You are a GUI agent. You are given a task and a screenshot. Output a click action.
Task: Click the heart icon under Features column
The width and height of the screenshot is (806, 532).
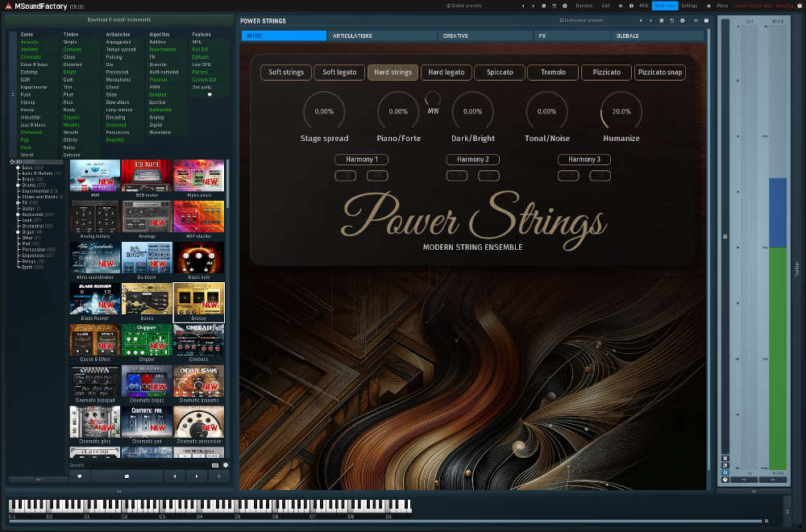pyautogui.click(x=210, y=94)
